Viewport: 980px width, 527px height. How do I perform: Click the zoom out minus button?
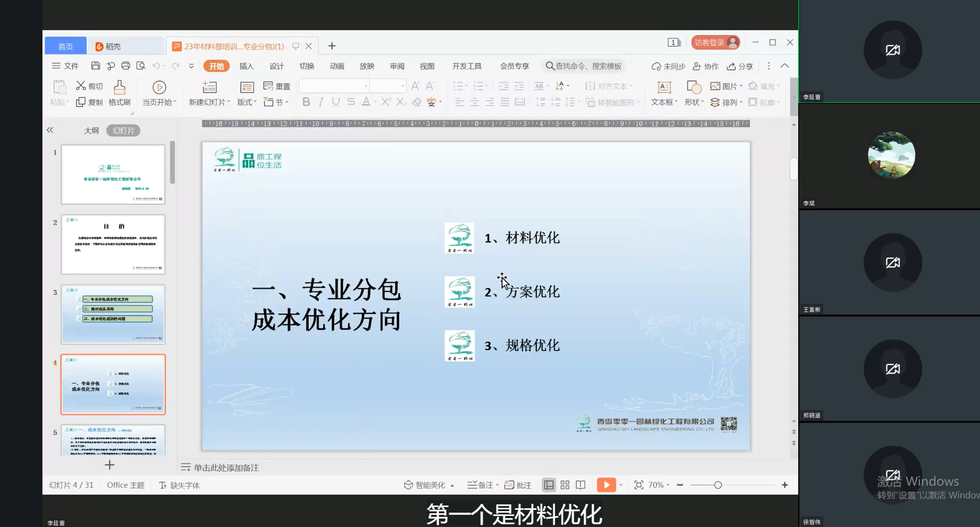pyautogui.click(x=680, y=485)
